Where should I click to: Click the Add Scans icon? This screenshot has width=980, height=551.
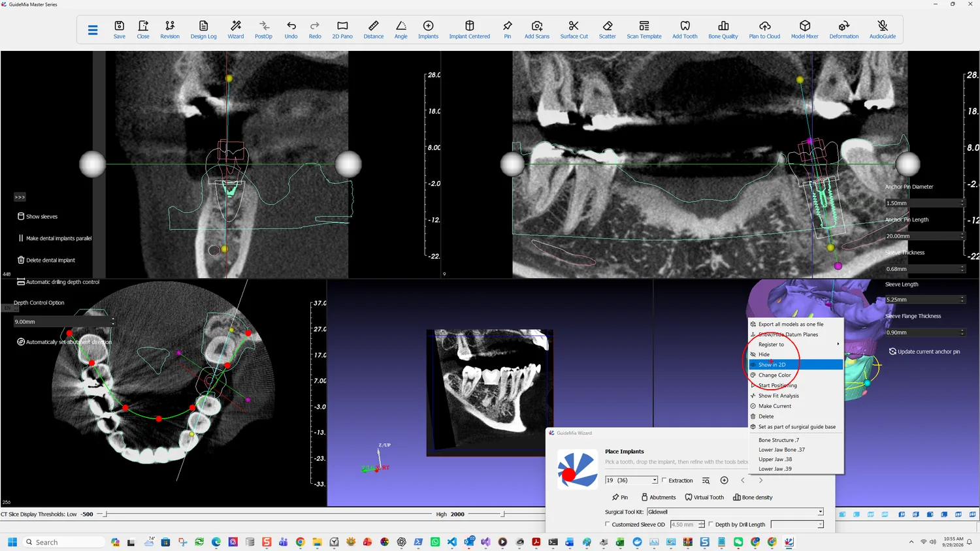(x=537, y=29)
